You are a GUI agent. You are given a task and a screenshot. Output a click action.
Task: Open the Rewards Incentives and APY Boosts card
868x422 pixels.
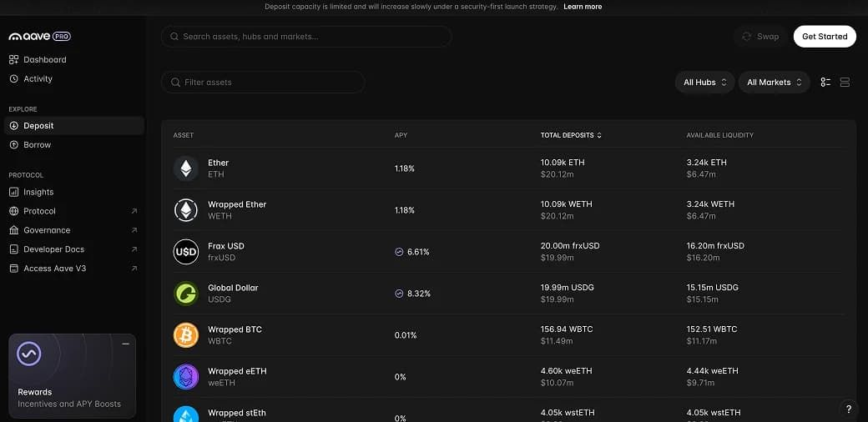click(x=72, y=376)
